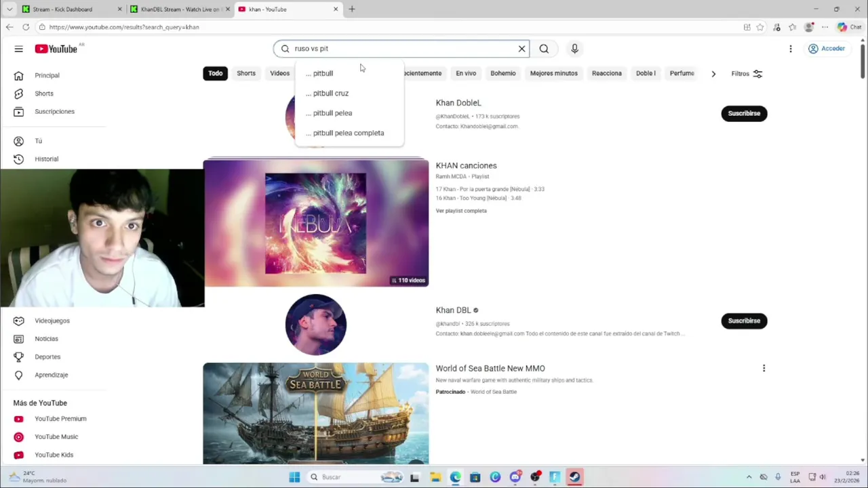Image resolution: width=868 pixels, height=488 pixels.
Task: Open the browser three-dot settings menu
Action: (x=825, y=27)
